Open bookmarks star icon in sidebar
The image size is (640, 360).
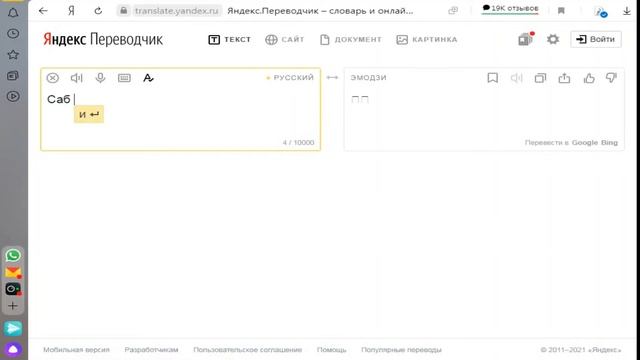click(13, 54)
